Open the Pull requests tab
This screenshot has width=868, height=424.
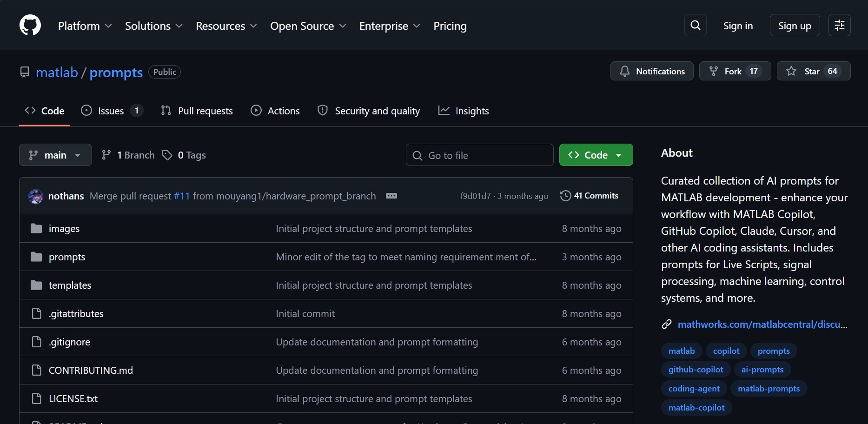pyautogui.click(x=197, y=111)
